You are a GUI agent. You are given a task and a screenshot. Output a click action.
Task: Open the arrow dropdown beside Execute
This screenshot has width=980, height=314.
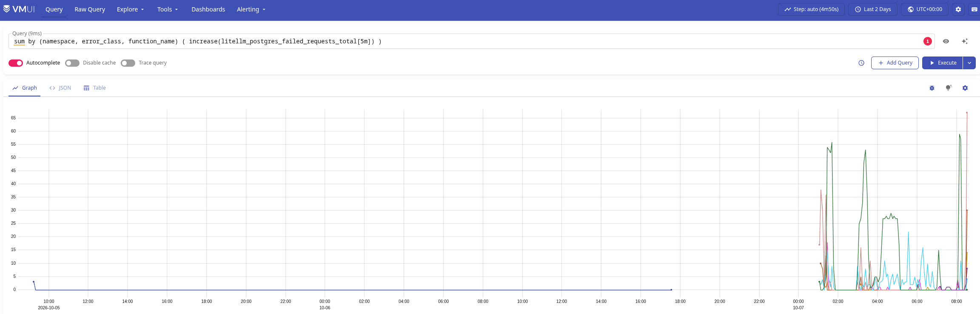pyautogui.click(x=969, y=63)
